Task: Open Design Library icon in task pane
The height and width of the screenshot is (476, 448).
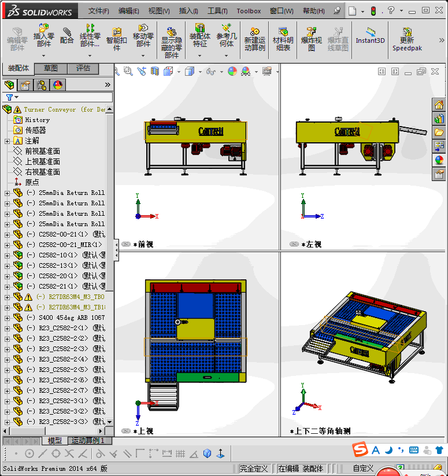Action: pyautogui.click(x=439, y=119)
